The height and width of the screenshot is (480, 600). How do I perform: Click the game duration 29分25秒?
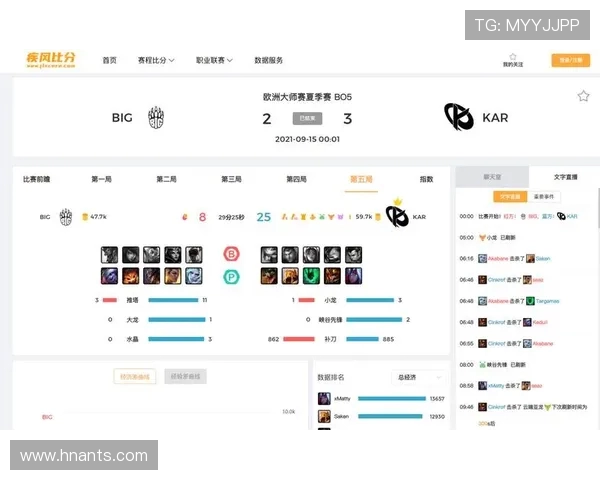231,217
